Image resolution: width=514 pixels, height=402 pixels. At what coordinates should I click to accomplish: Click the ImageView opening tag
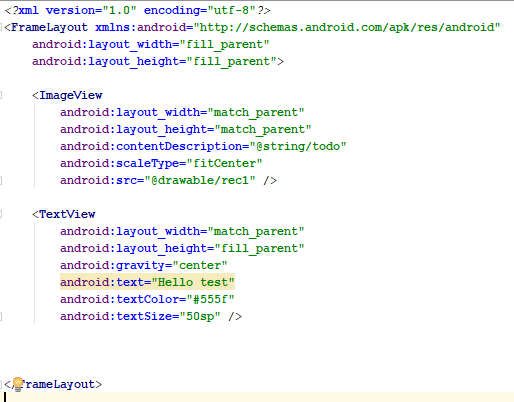click(67, 95)
